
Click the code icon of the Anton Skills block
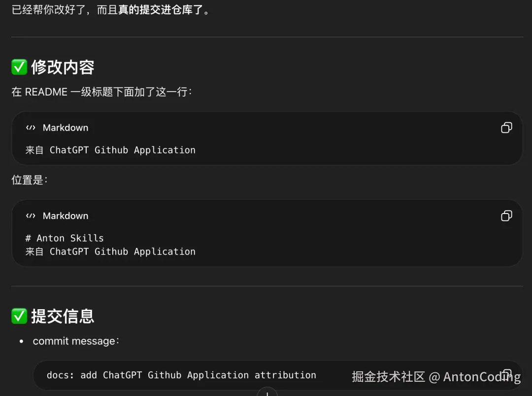(31, 216)
